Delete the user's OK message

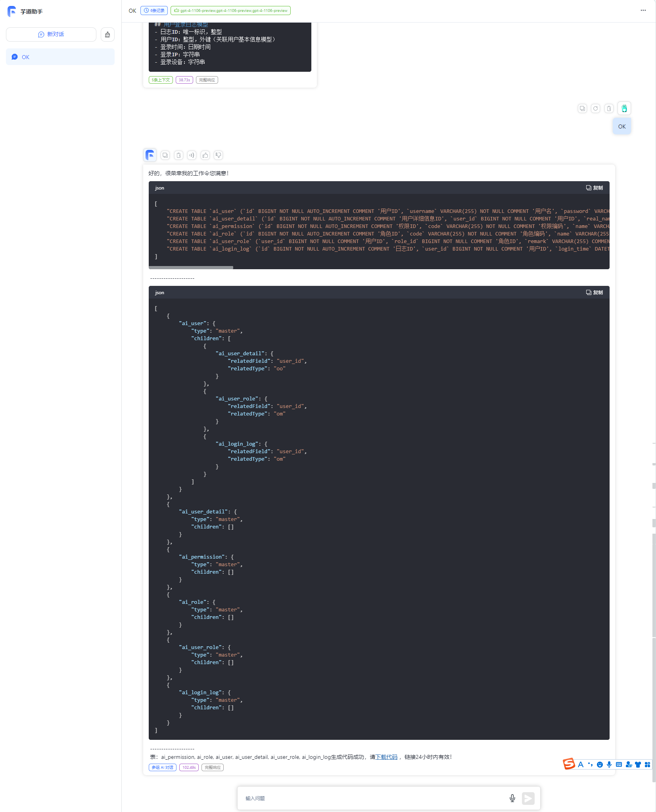pos(609,108)
